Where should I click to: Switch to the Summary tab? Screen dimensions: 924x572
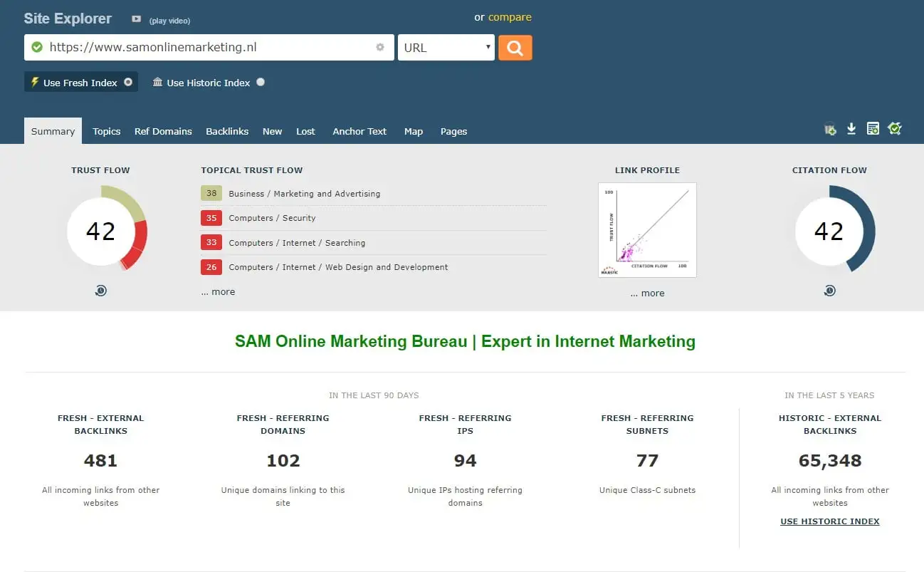53,131
